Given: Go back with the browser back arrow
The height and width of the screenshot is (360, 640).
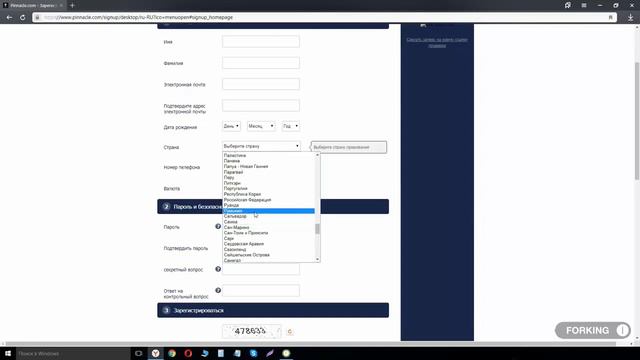Looking at the screenshot, I should click(x=9, y=18).
